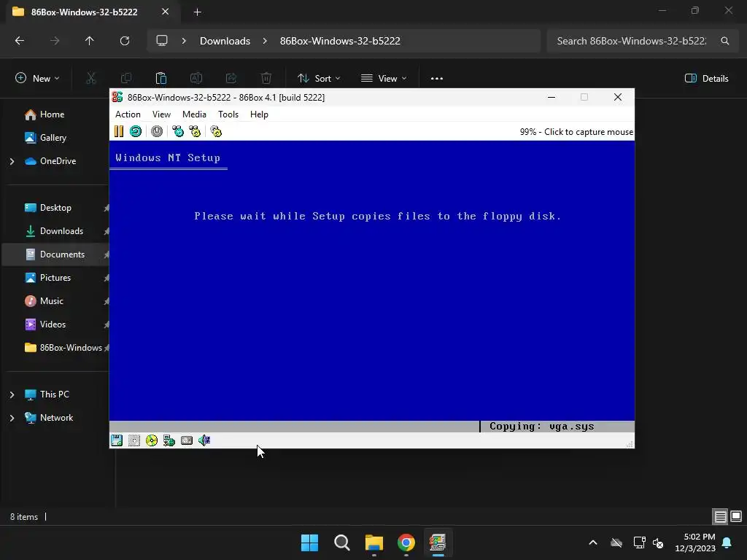
Task: Open the See more ellipsis menu in Explorer
Action: pos(437,78)
